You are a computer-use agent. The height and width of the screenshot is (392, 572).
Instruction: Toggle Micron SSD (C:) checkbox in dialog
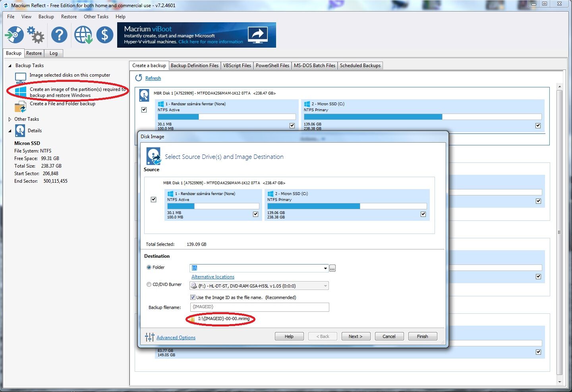(423, 214)
